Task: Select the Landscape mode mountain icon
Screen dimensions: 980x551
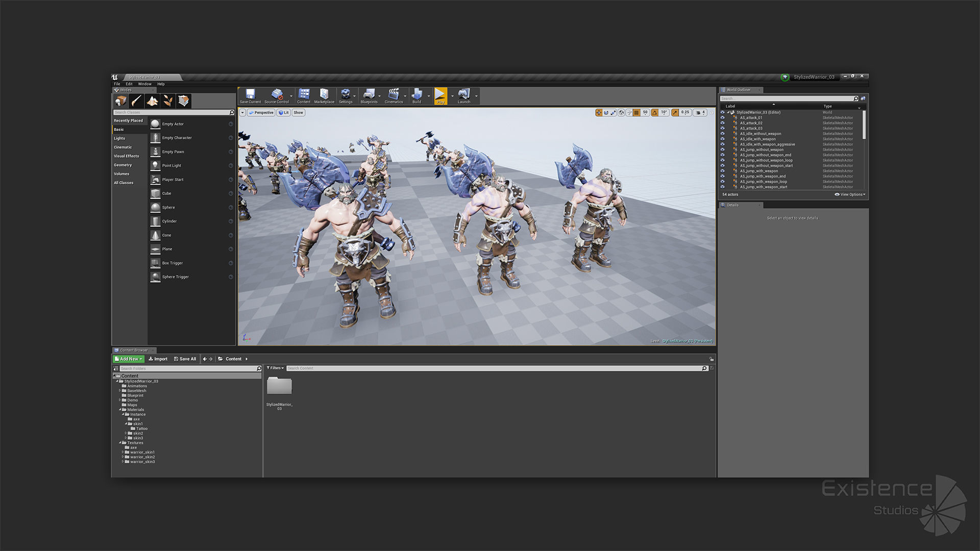Action: point(152,101)
